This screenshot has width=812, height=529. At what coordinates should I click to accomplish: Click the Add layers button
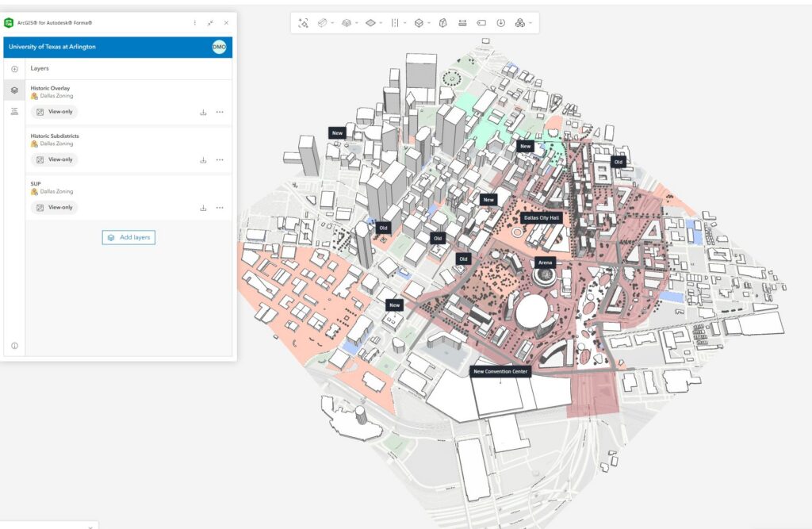(128, 237)
